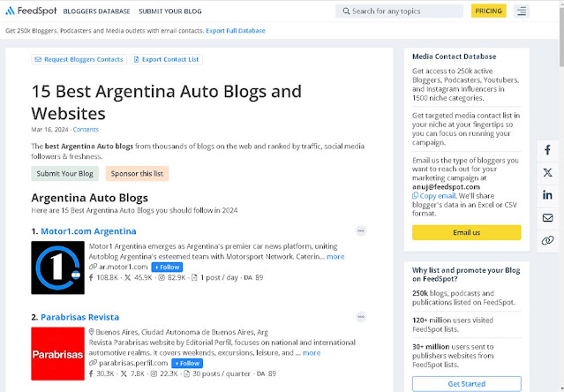Open Motor1.com Argentina logo thumbnail
The image size is (564, 392).
click(x=57, y=268)
